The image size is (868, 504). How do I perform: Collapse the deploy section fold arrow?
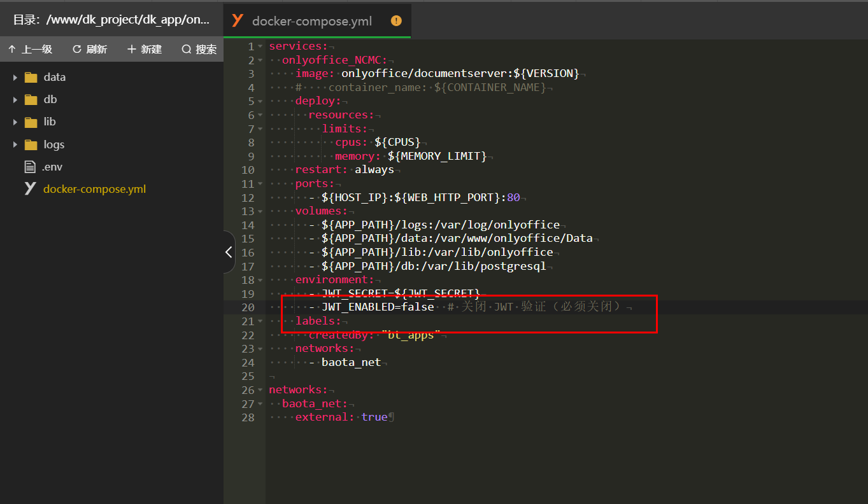click(x=259, y=100)
